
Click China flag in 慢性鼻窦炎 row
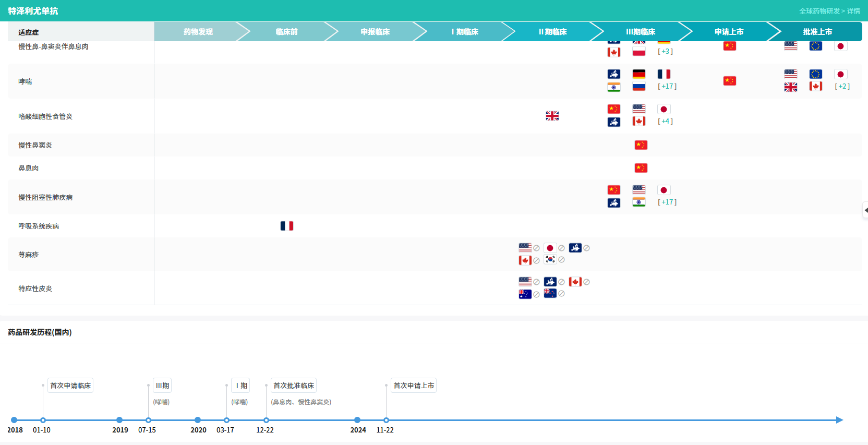click(x=641, y=145)
